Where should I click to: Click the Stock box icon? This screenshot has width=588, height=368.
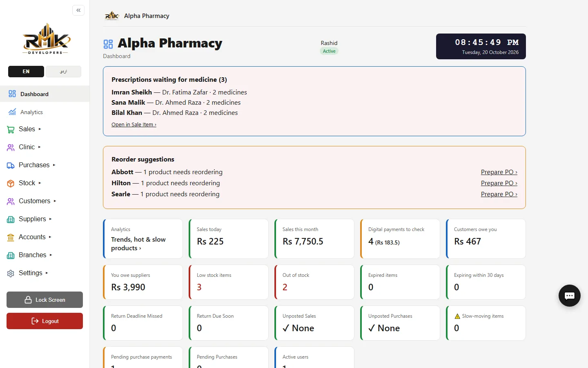click(x=11, y=184)
